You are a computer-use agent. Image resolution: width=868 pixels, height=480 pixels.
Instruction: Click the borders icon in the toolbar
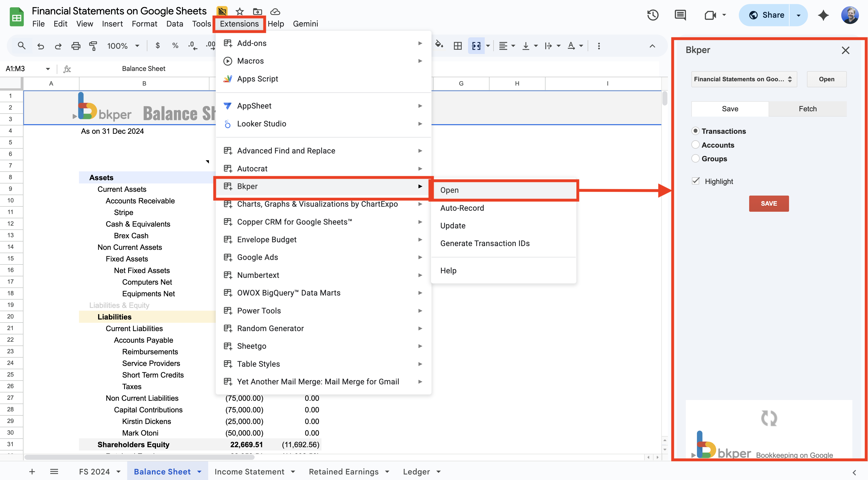click(x=457, y=45)
